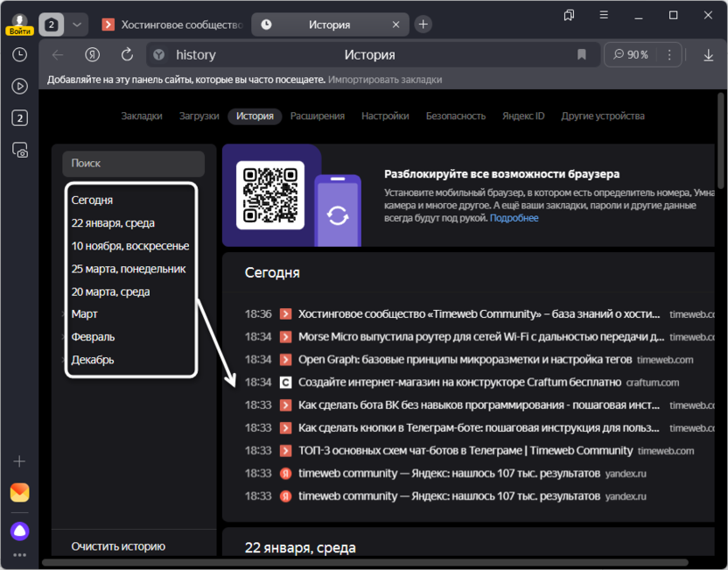Follow the Подробнее link in banner
This screenshot has height=570, width=728.
click(514, 218)
